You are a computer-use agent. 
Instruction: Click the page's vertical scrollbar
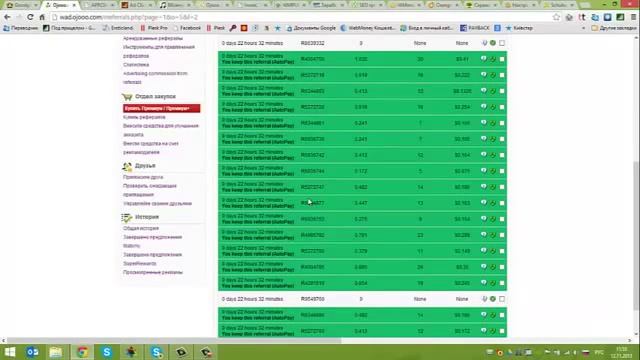(636, 235)
